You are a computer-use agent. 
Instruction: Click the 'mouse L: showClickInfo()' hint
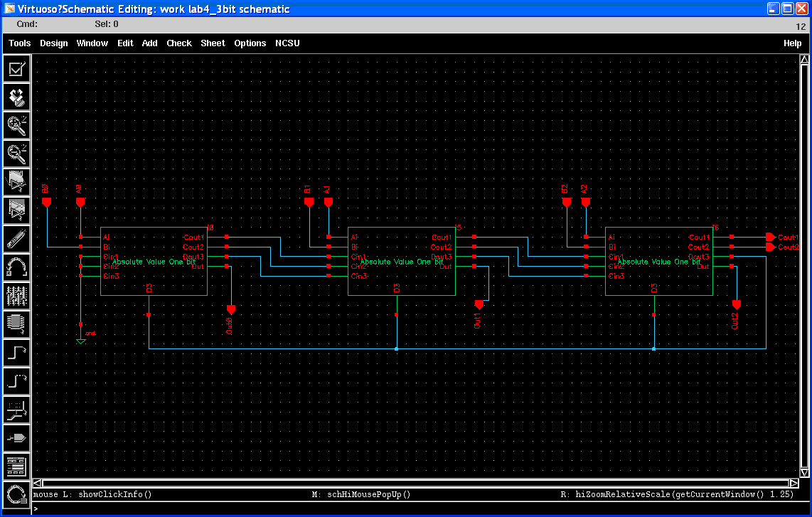pyautogui.click(x=92, y=495)
